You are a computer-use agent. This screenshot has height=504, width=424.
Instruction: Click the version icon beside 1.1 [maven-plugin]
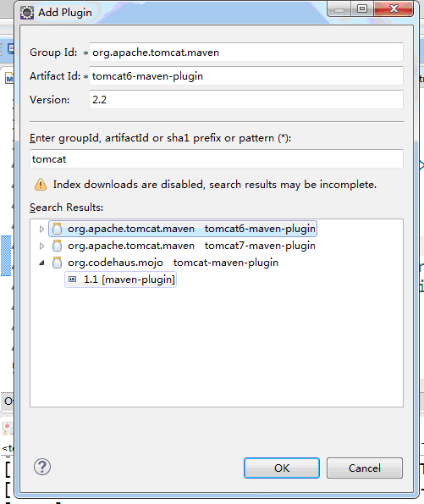coord(73,280)
